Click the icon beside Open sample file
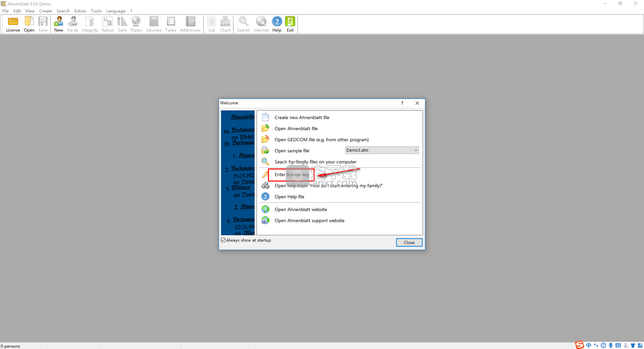 point(265,150)
